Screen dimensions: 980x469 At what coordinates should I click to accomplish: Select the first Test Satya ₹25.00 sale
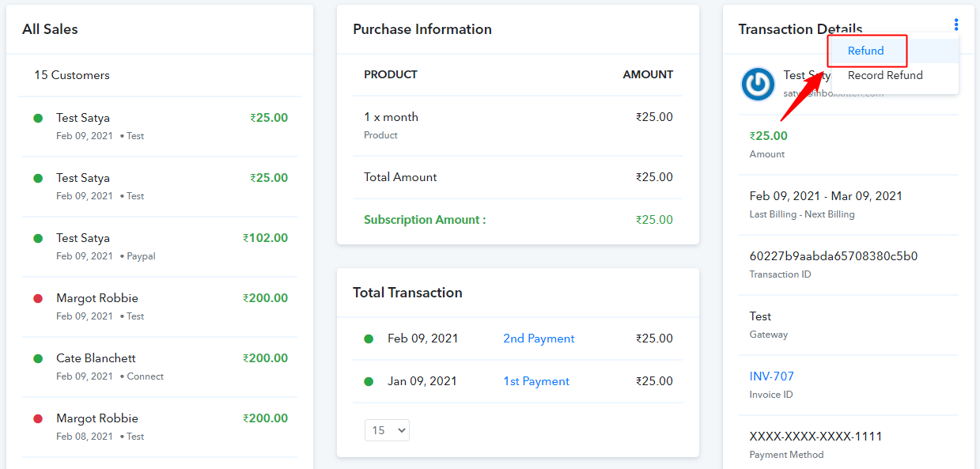[x=158, y=126]
